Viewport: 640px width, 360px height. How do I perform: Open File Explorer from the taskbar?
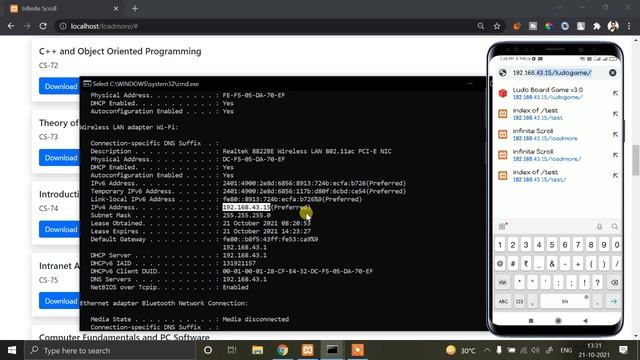coord(257,350)
